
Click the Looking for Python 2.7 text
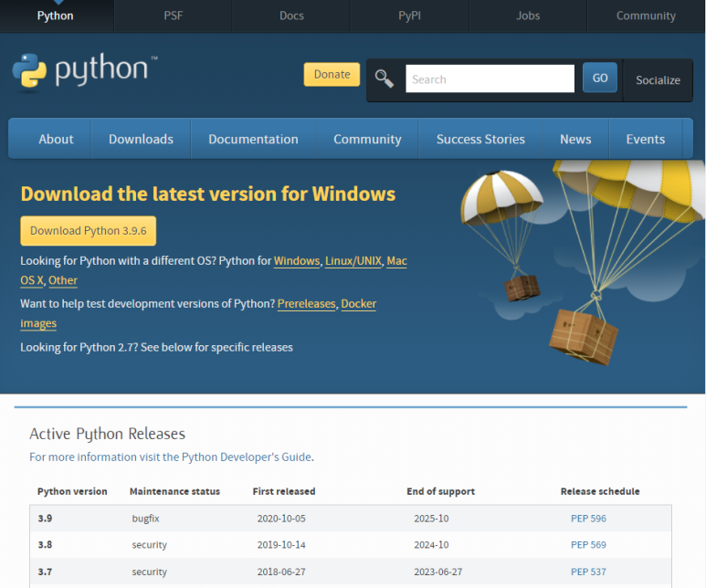(156, 348)
